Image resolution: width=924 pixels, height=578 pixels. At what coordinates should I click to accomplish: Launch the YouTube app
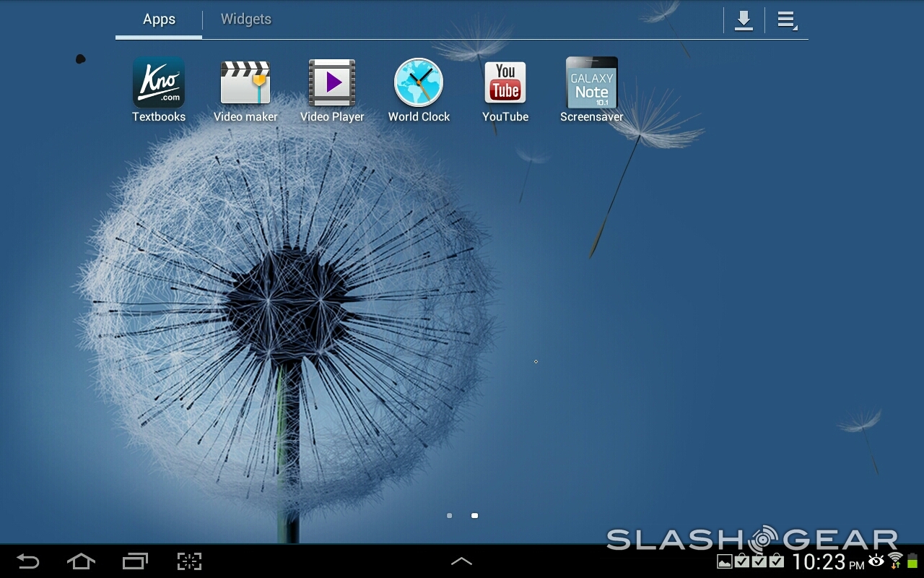[505, 84]
